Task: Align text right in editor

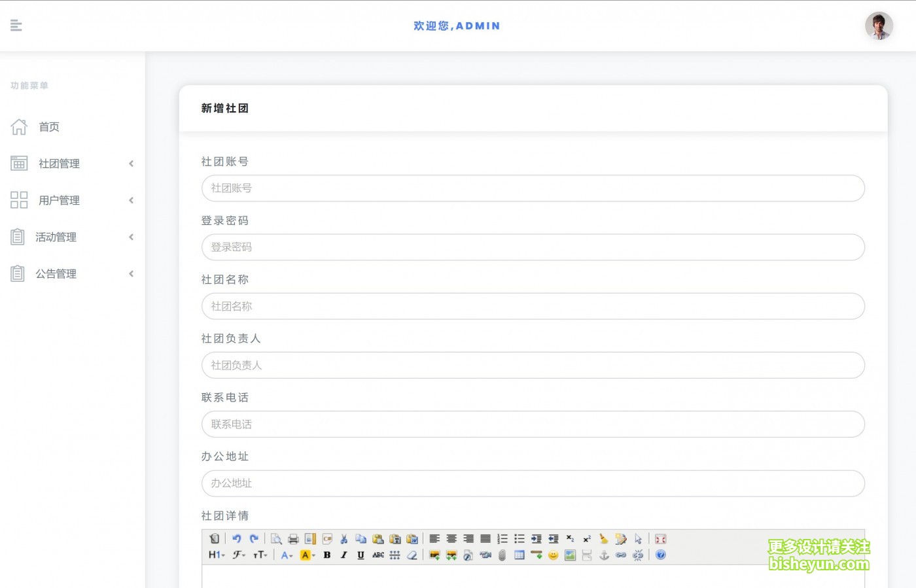Action: tap(468, 539)
